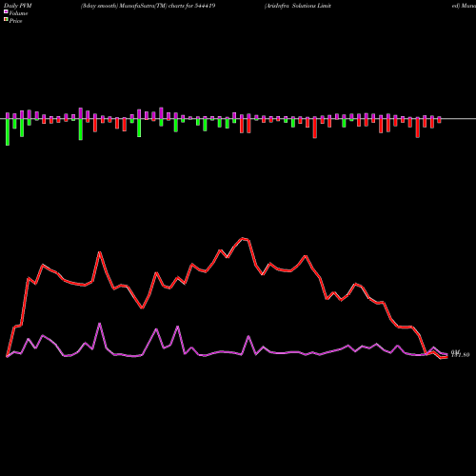Click the Volume legend color swatch

coord(6,11)
